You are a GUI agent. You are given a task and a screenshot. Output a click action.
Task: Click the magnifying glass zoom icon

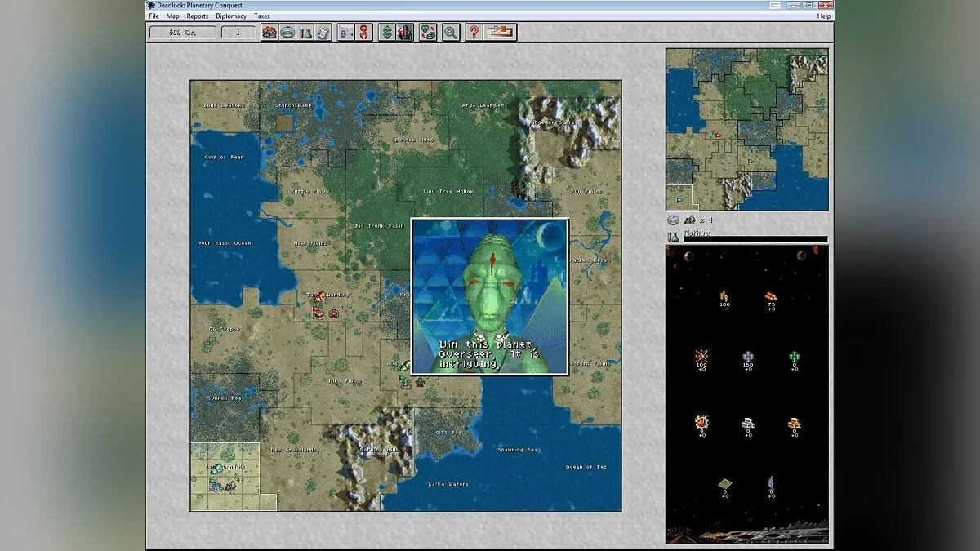(451, 33)
